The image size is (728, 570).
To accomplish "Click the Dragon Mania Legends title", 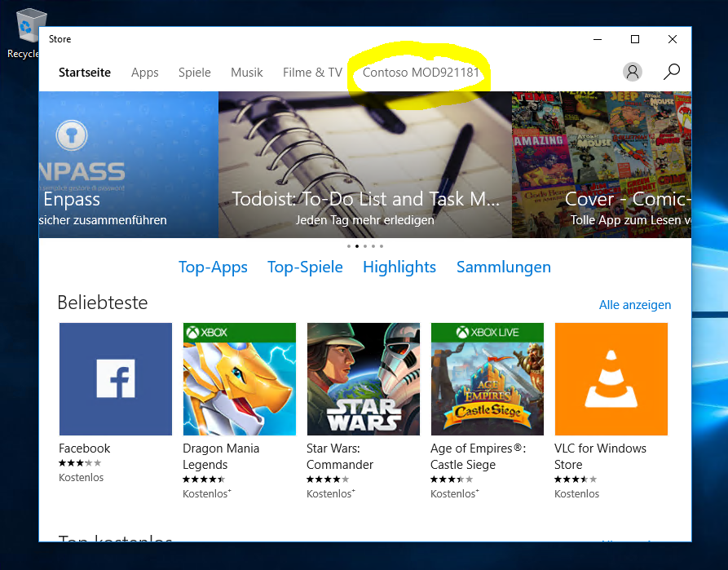I will 221,456.
